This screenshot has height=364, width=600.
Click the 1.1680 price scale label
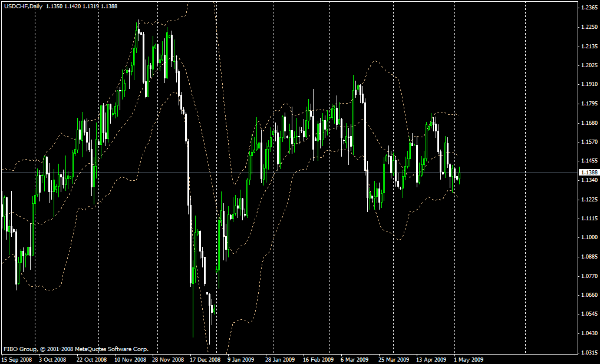pyautogui.click(x=589, y=123)
